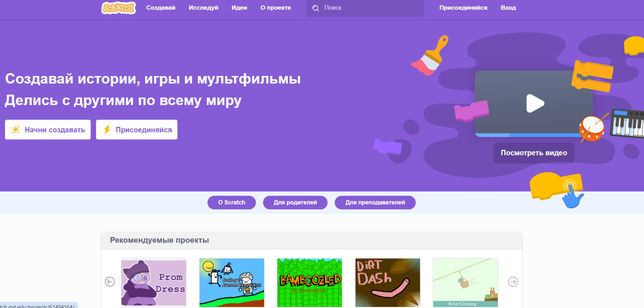Click the Посмотреть видео button

[x=534, y=153]
